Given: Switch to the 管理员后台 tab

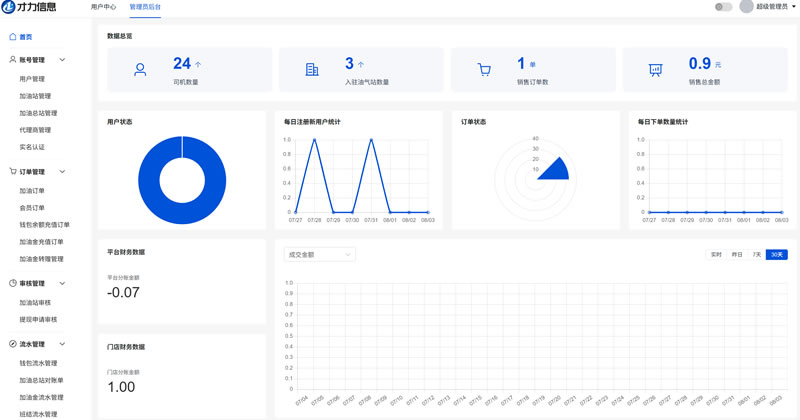Looking at the screenshot, I should [145, 7].
